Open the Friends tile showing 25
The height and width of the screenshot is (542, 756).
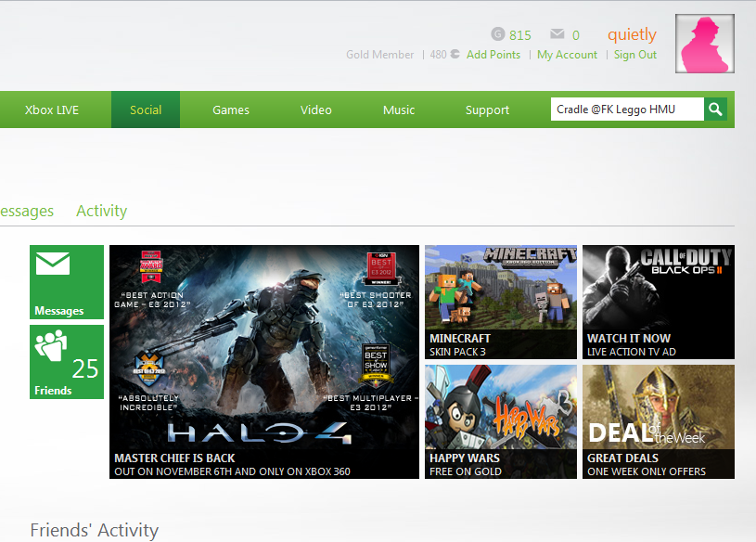(x=67, y=362)
